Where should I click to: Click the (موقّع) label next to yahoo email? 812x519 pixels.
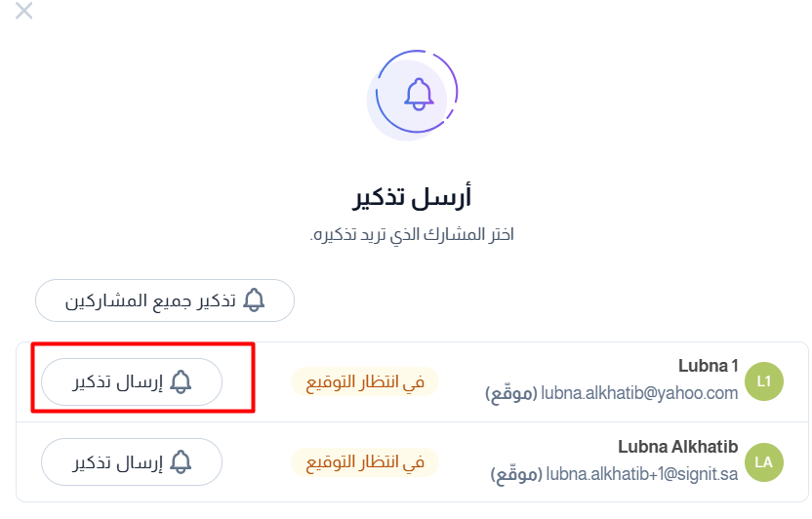(511, 393)
